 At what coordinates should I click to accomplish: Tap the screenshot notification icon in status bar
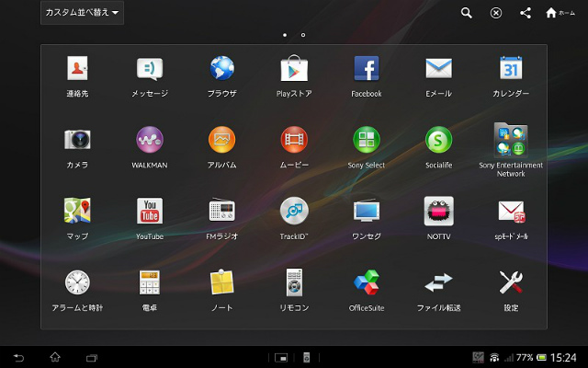click(x=478, y=358)
